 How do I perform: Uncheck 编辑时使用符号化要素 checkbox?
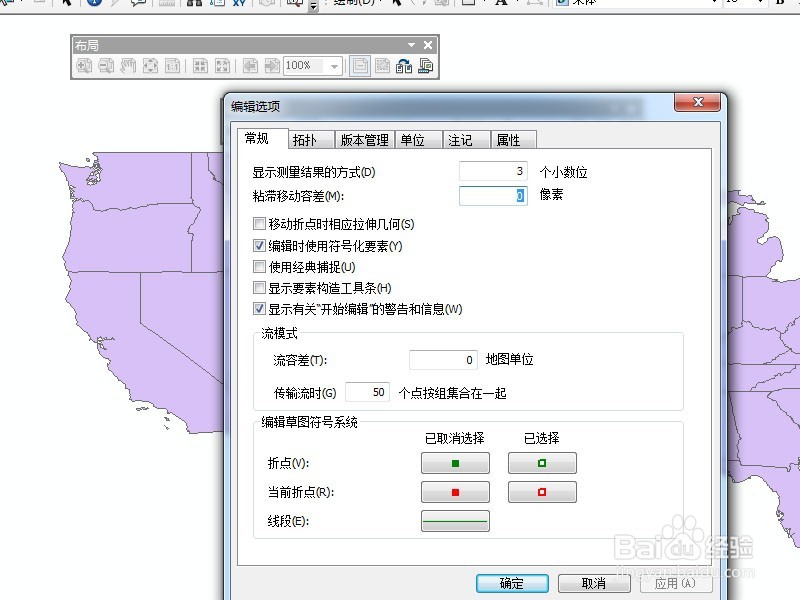pos(259,245)
